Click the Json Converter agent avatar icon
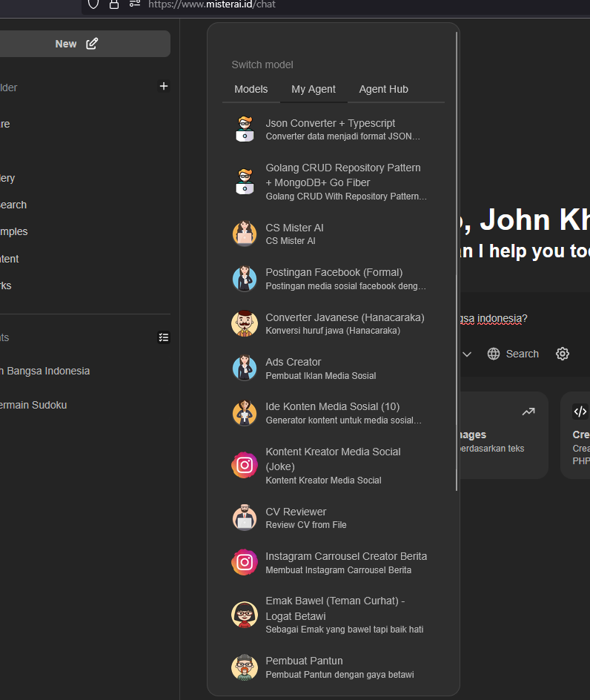This screenshot has width=590, height=700. coord(245,130)
